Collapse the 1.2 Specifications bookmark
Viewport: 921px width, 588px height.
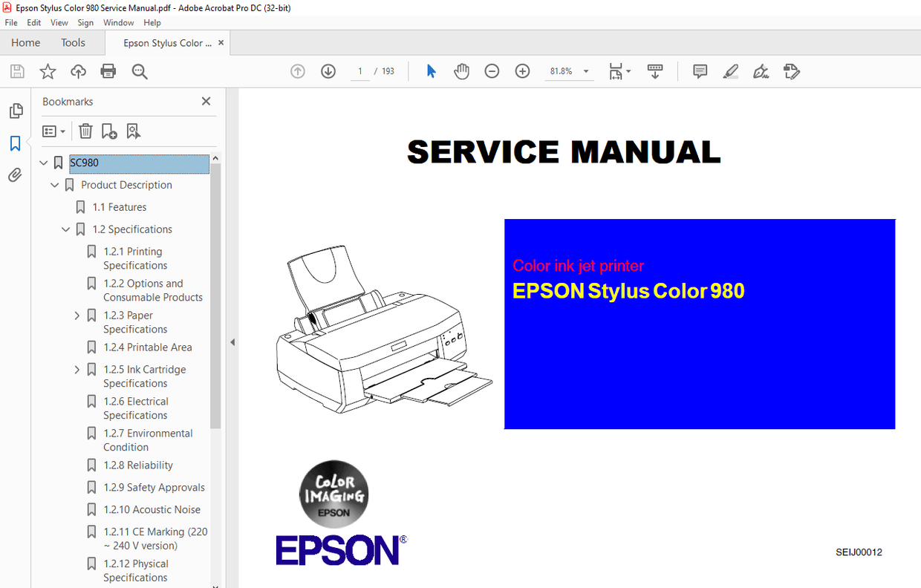click(x=65, y=229)
